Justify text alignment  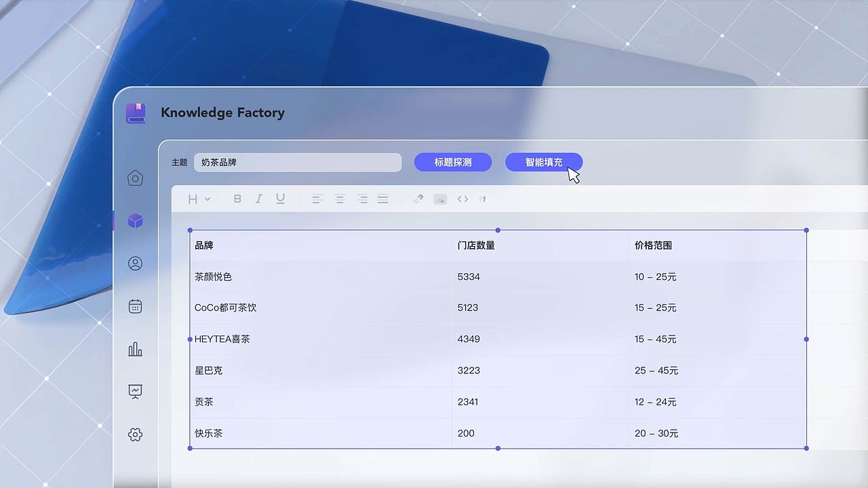[x=383, y=199]
